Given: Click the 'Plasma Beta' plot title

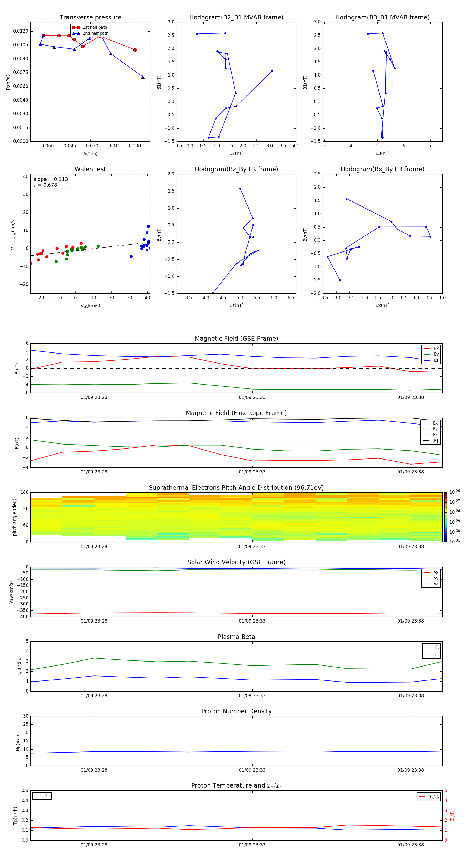Looking at the screenshot, I should coord(236,637).
